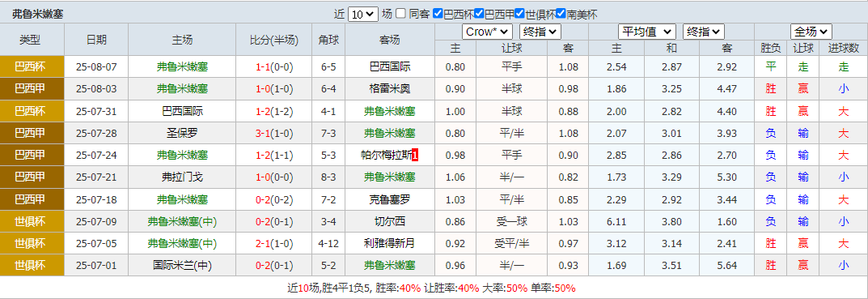The height and width of the screenshot is (299, 868).
Task: Click the 主场 column header
Action: [x=182, y=40]
